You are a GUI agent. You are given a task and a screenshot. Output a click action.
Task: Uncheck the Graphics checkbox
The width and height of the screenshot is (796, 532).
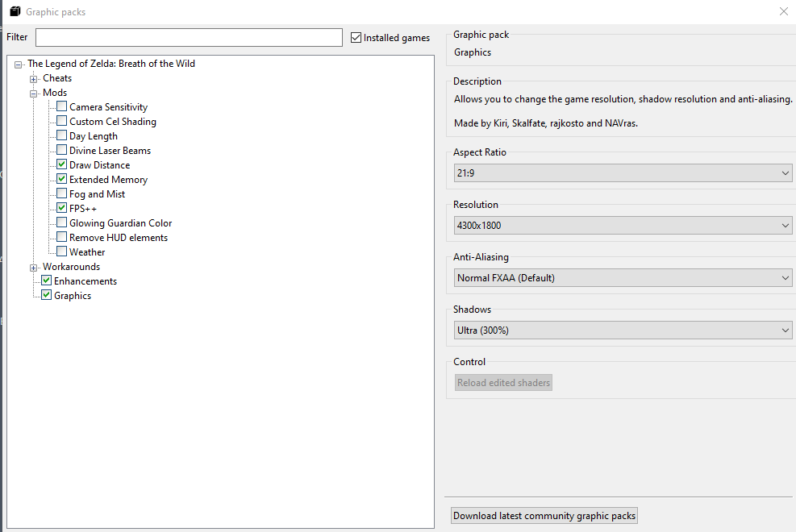point(46,295)
